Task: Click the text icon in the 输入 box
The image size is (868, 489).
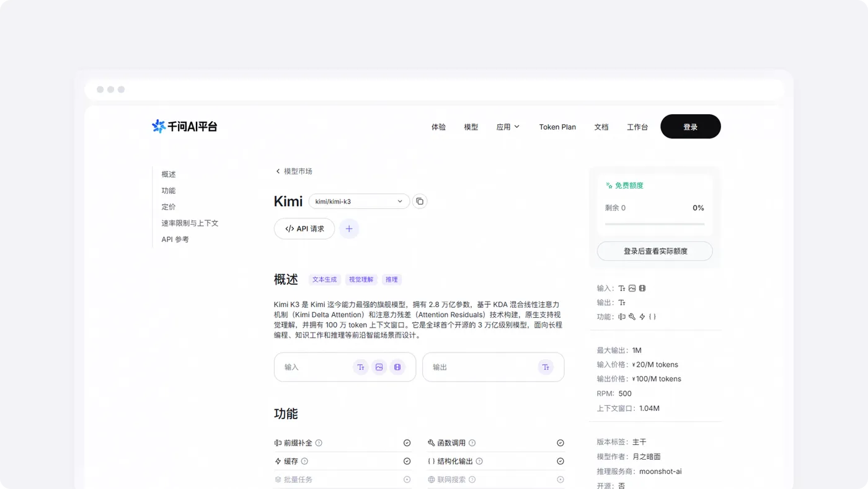Action: point(361,367)
